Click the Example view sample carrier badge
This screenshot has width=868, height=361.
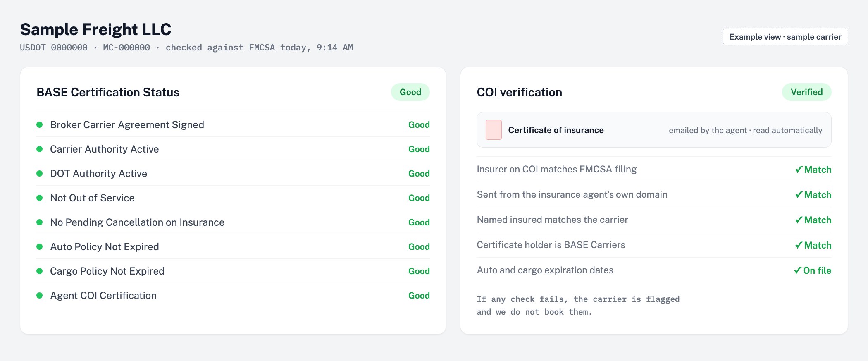pos(785,37)
